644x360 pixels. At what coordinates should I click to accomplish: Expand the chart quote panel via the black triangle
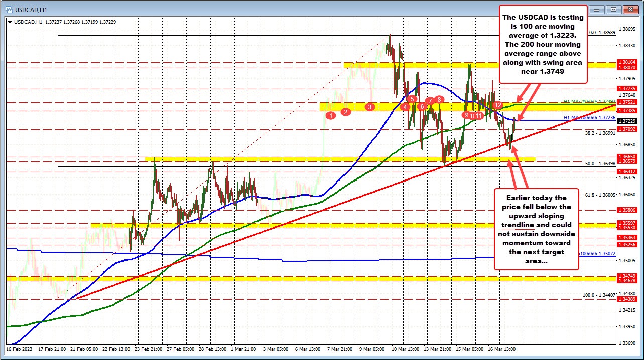(x=9, y=22)
